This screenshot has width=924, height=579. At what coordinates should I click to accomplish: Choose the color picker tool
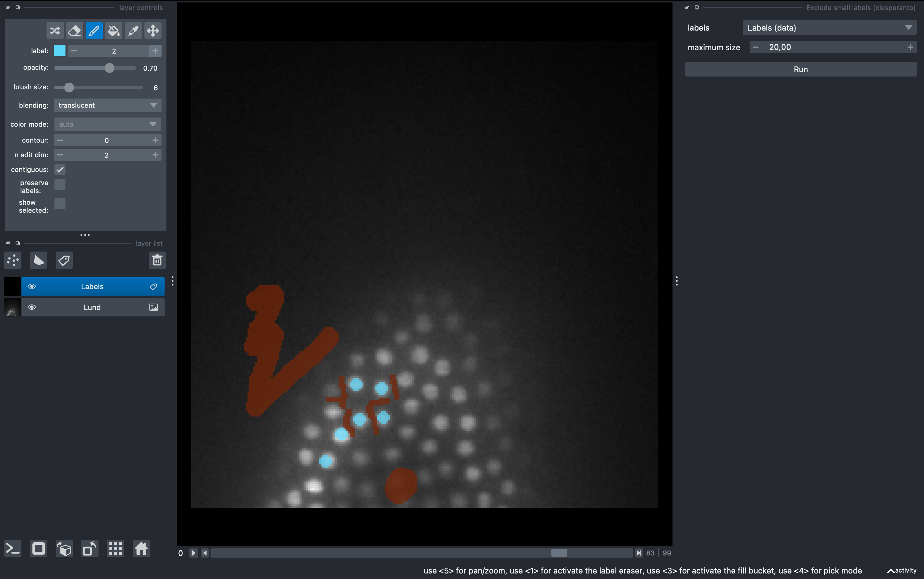[133, 31]
